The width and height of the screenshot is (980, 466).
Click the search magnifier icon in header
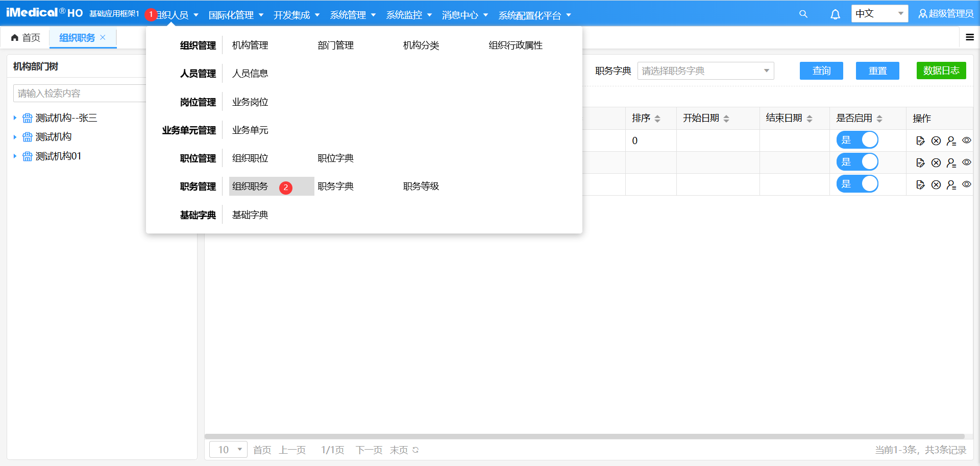pos(803,14)
